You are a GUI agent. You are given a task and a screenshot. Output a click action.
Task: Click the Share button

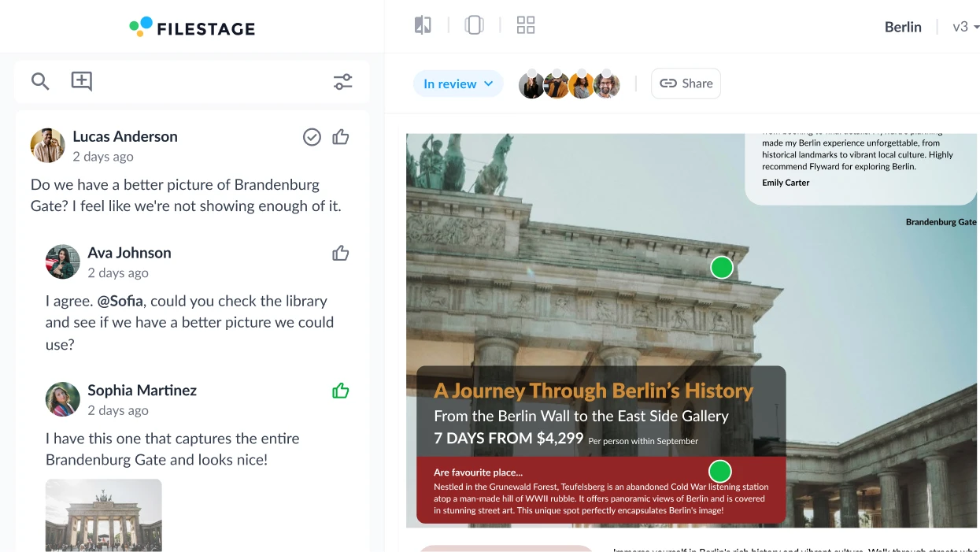click(x=686, y=83)
